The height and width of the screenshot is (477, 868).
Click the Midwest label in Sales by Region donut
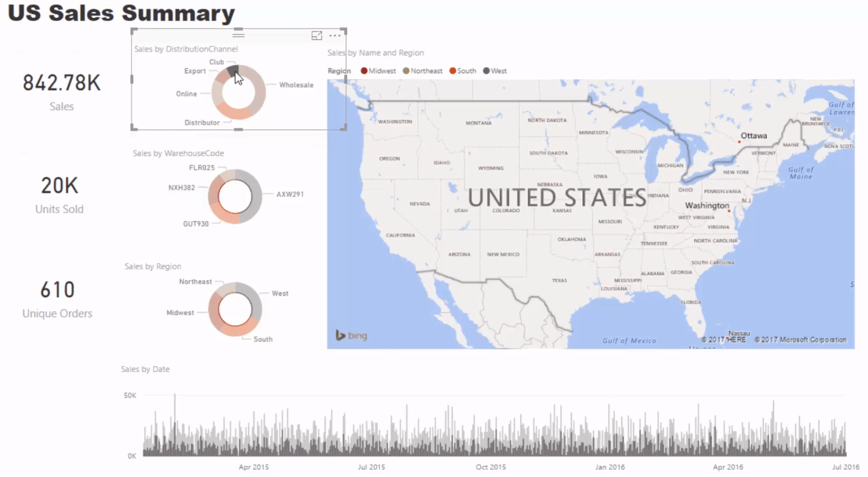(x=180, y=312)
